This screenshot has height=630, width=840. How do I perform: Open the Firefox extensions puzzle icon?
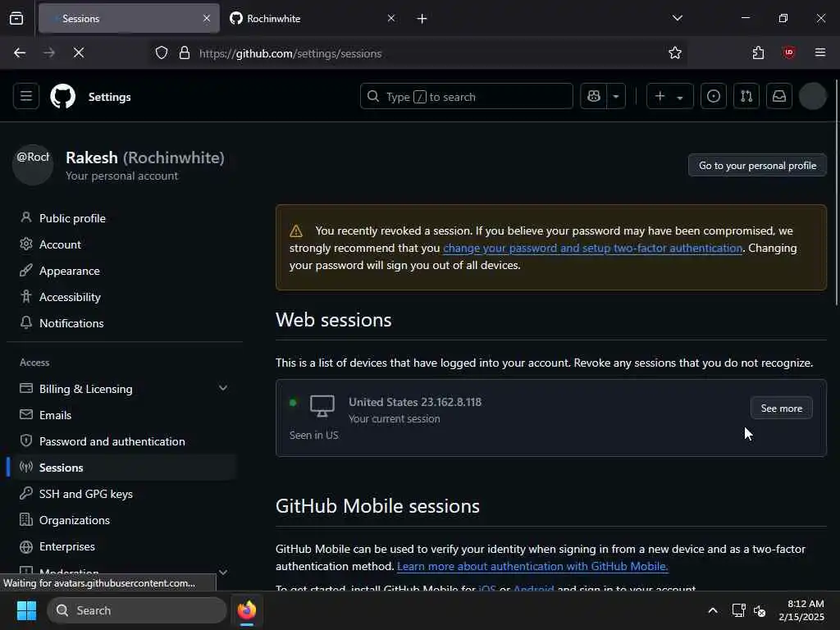coord(758,52)
